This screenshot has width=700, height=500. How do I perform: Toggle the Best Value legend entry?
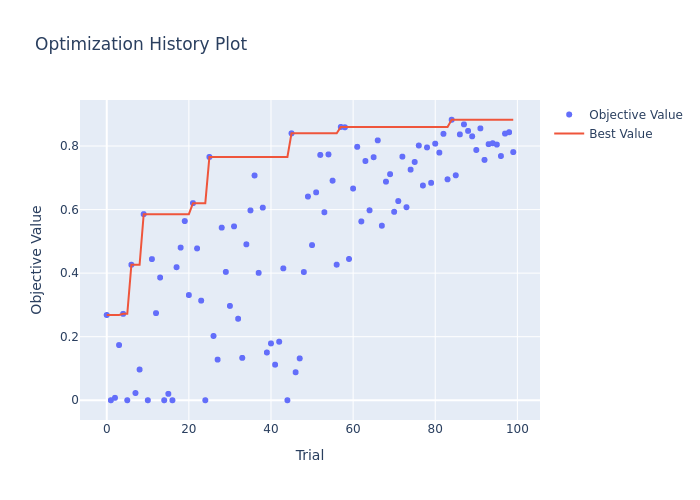(x=619, y=134)
